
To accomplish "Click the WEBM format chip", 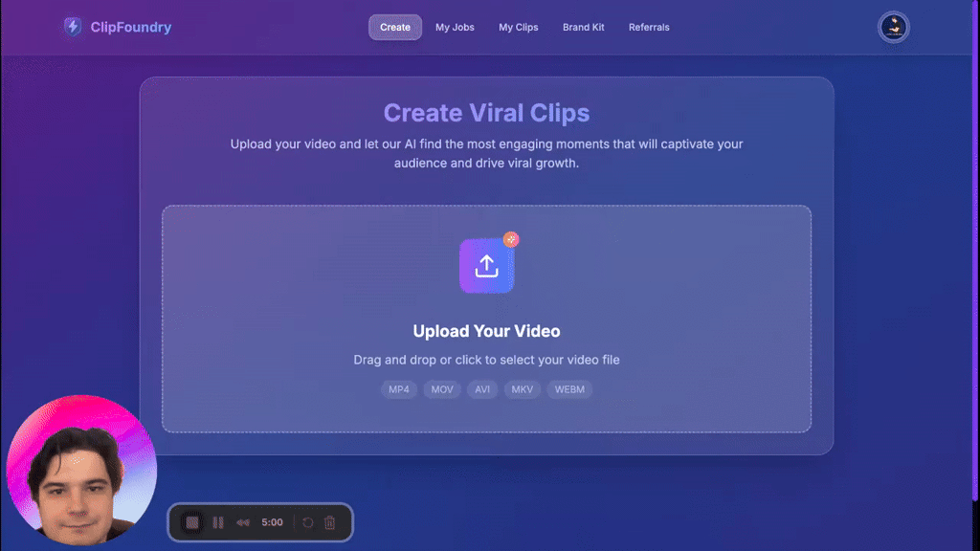I will [x=569, y=389].
